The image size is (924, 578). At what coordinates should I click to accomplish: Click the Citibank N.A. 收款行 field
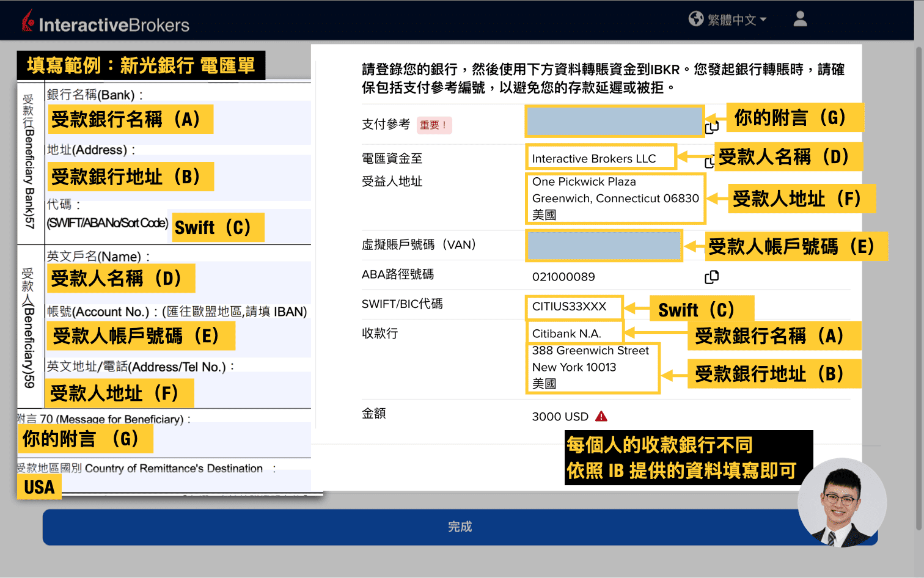574,333
